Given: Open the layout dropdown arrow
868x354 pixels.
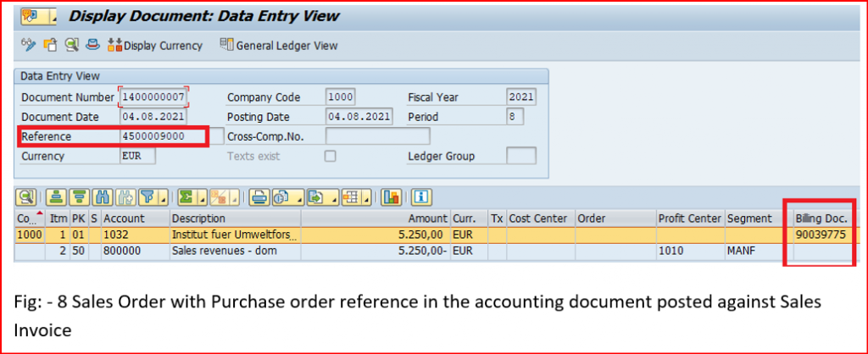Looking at the screenshot, I should pyautogui.click(x=368, y=196).
